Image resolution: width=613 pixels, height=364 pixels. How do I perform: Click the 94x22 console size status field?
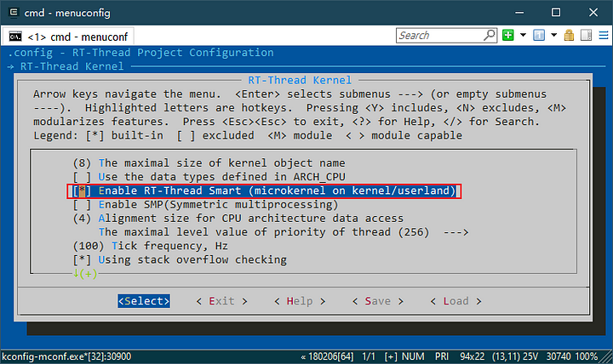click(472, 356)
